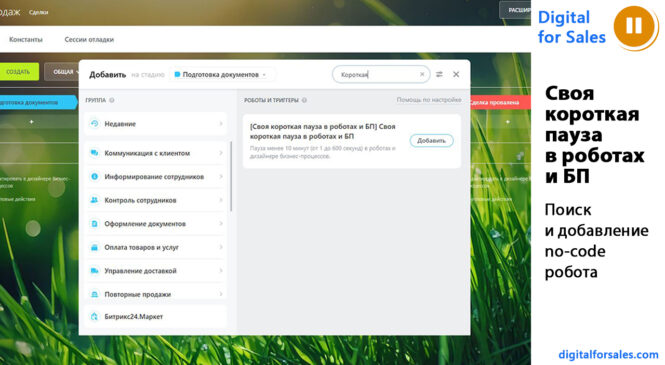Expand chevron next to Повторные продажи

pos(221,294)
